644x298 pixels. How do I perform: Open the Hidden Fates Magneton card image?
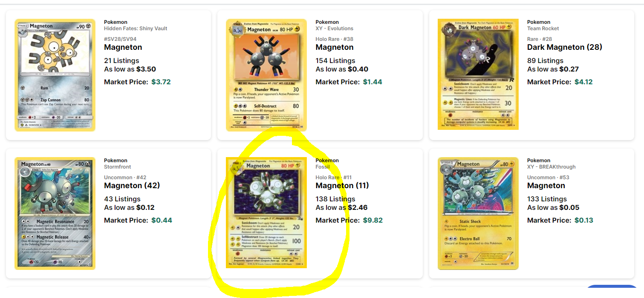point(55,75)
